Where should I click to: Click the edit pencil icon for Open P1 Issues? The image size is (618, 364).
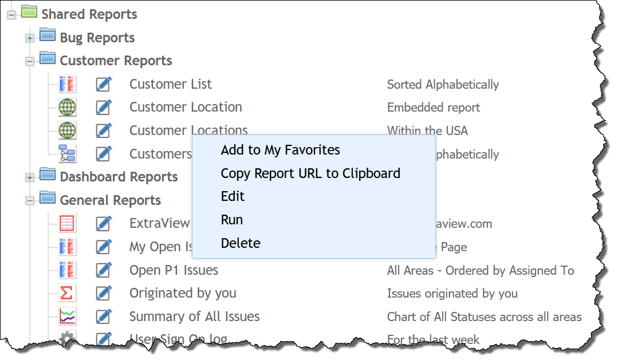[x=104, y=270]
